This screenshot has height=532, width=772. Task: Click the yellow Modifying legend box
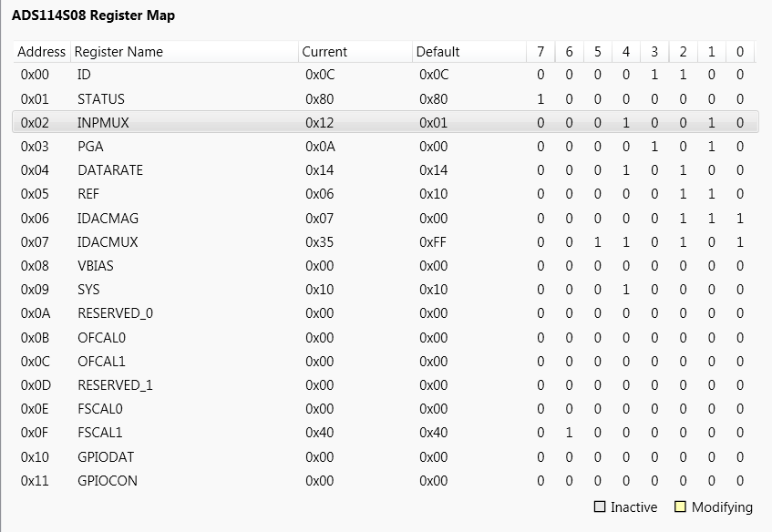coord(680,506)
